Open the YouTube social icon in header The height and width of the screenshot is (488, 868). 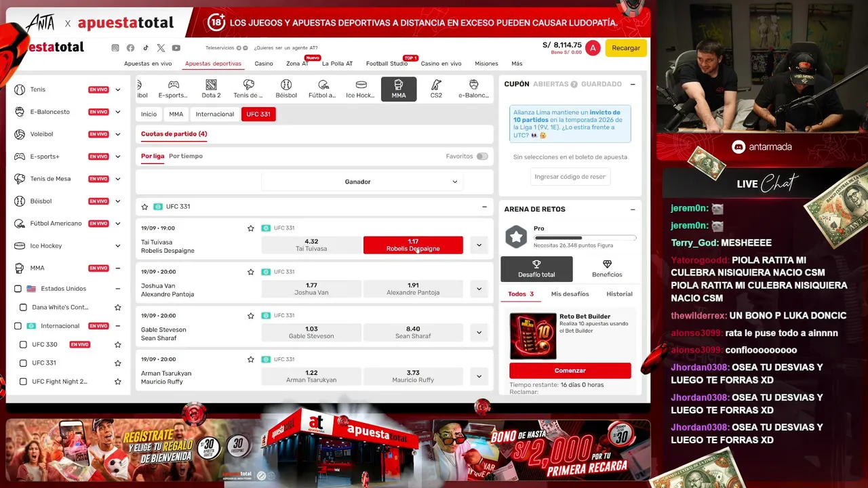click(x=176, y=48)
